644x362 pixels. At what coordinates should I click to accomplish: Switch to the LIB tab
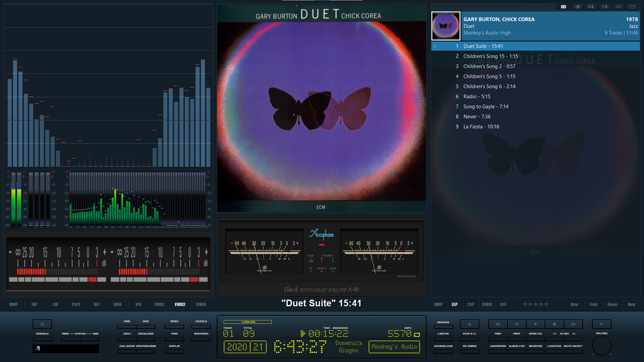click(55, 304)
